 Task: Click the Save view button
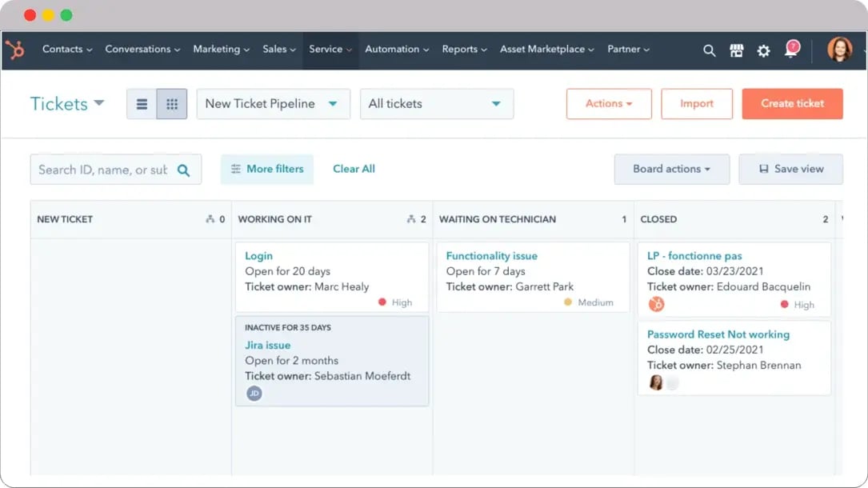790,170
